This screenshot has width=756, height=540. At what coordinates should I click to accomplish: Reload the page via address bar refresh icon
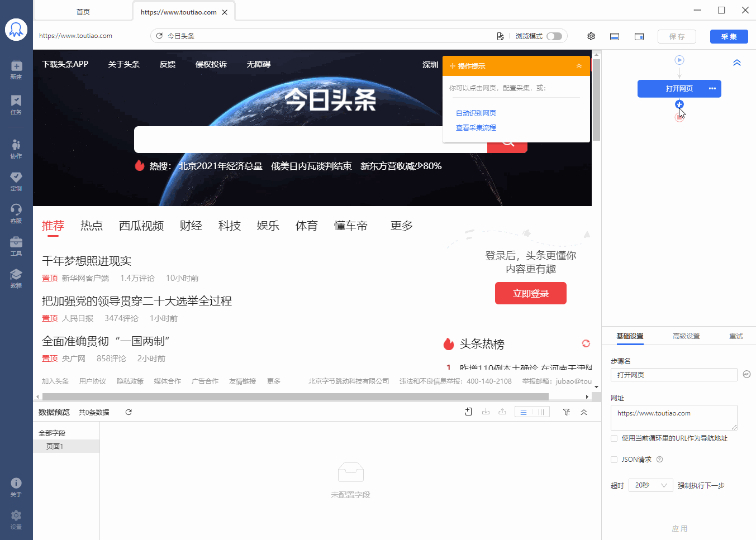tap(159, 36)
